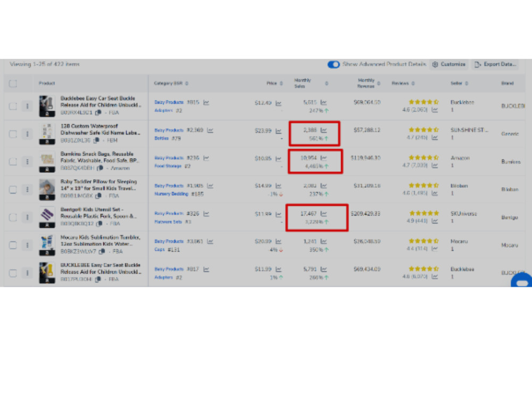Open reviews chart for Bentgo 4.9 rating
Viewport: 532px width, 399px height.
coord(435,221)
